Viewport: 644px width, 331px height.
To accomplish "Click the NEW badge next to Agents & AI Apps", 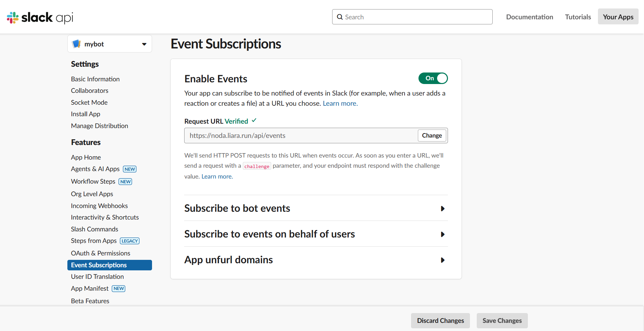I will pyautogui.click(x=130, y=169).
